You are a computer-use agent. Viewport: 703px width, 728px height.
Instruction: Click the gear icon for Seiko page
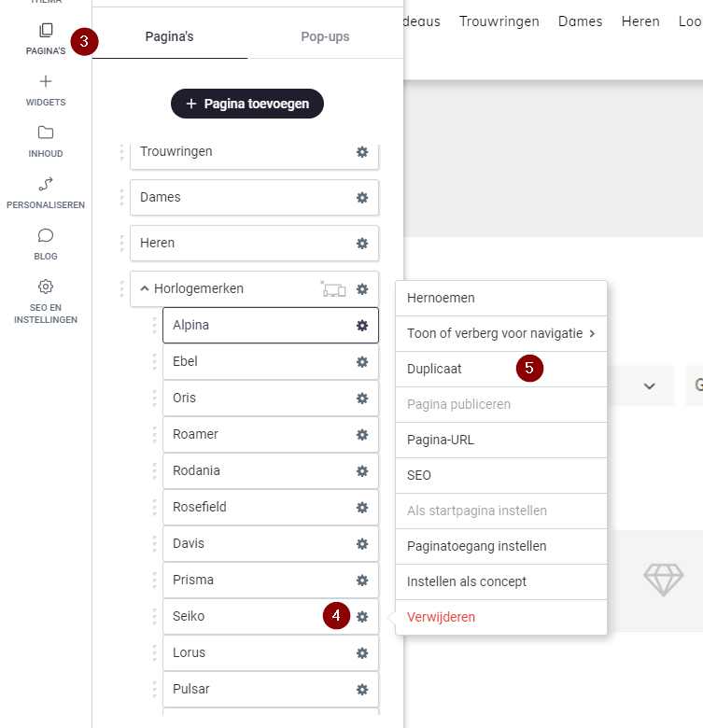pos(362,617)
